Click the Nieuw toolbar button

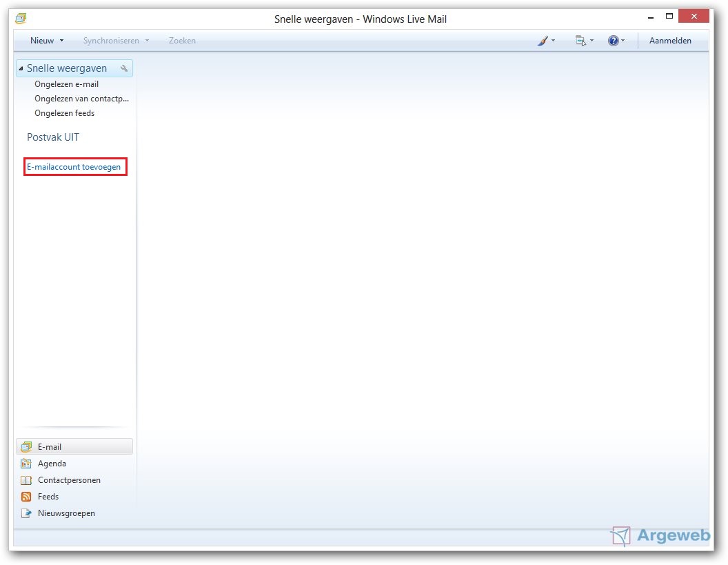tap(42, 41)
